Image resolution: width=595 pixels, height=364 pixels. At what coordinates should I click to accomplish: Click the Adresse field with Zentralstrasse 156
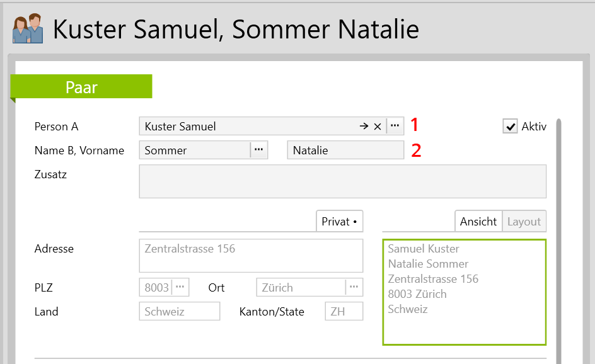coord(251,255)
